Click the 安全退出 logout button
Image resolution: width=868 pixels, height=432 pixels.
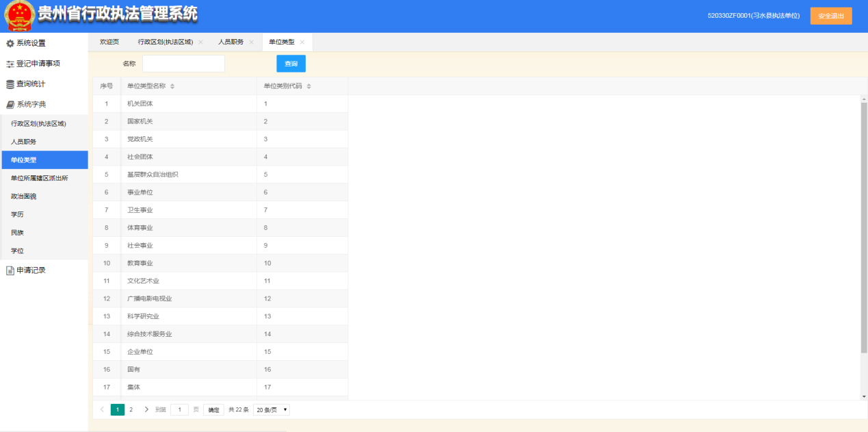[831, 16]
